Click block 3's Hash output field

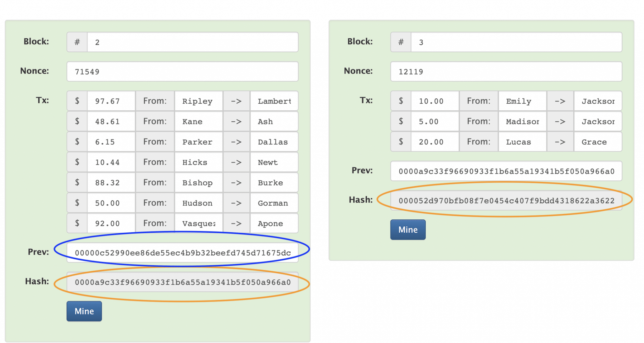[506, 201]
